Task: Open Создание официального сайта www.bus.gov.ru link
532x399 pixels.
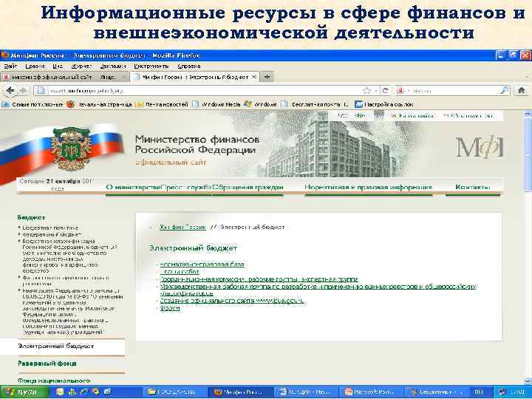Action: pyautogui.click(x=232, y=301)
